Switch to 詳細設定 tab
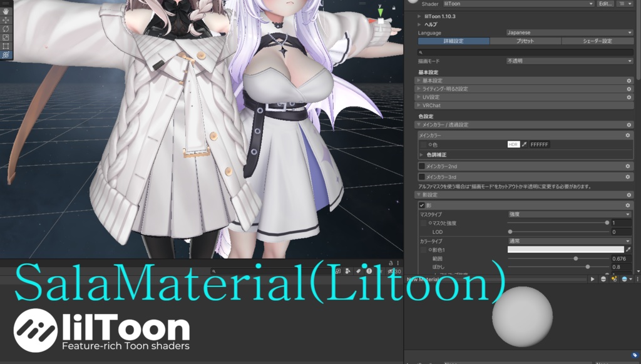The width and height of the screenshot is (641, 364). (454, 41)
